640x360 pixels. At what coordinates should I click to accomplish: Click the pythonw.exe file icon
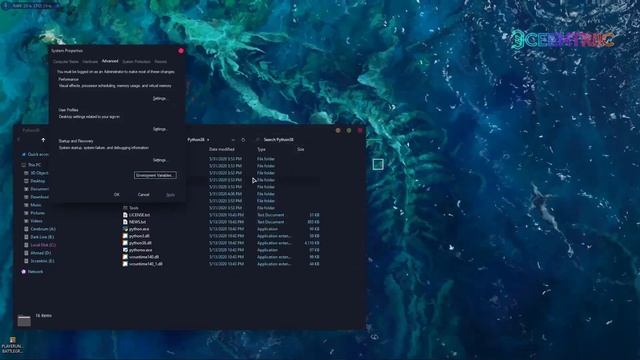click(125, 250)
